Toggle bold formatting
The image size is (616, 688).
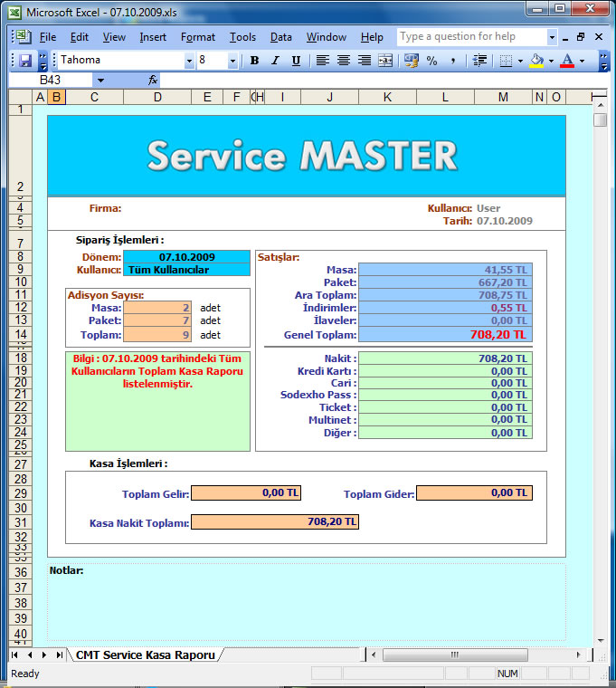254,61
